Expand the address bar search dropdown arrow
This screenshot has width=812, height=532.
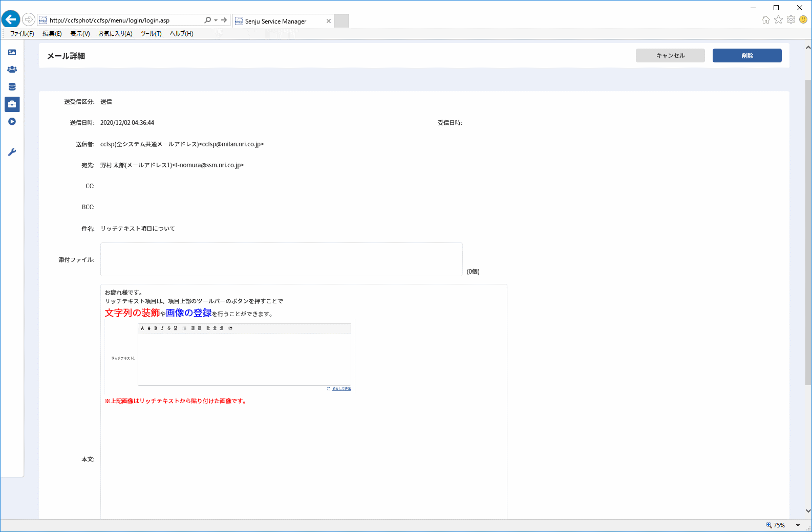pyautogui.click(x=216, y=20)
